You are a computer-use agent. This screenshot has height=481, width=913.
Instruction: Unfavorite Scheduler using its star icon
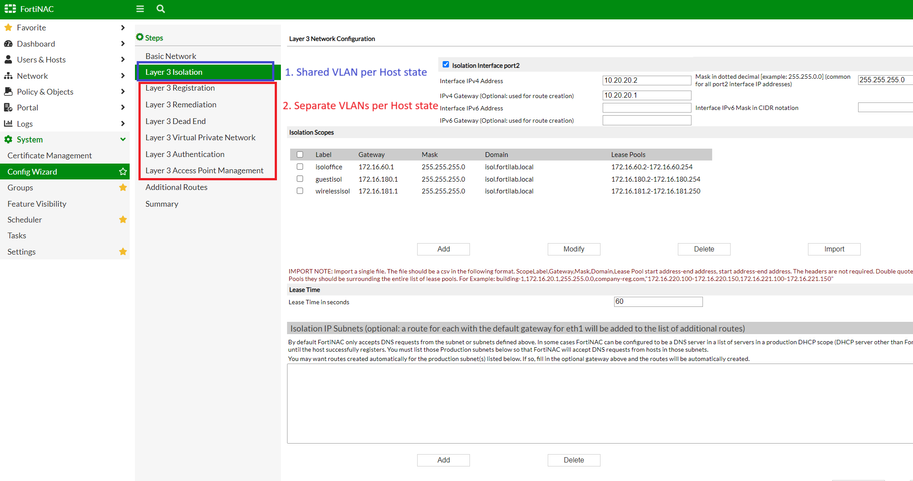123,220
